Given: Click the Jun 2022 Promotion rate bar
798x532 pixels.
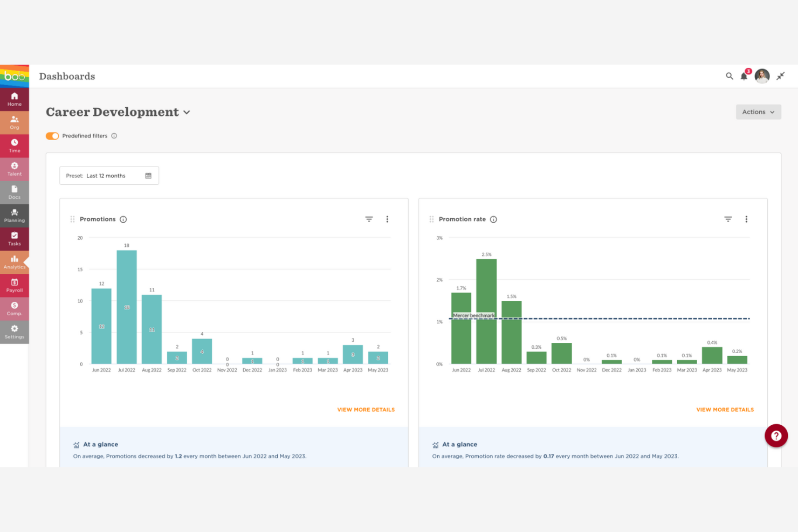Looking at the screenshot, I should pos(461,328).
